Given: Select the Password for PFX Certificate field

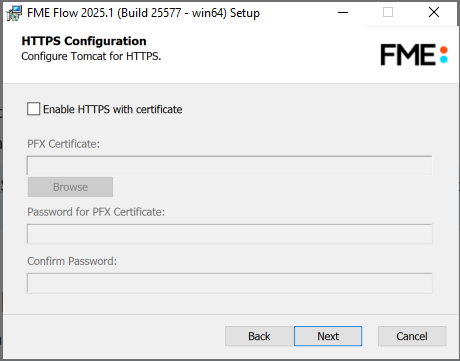Looking at the screenshot, I should click(230, 234).
